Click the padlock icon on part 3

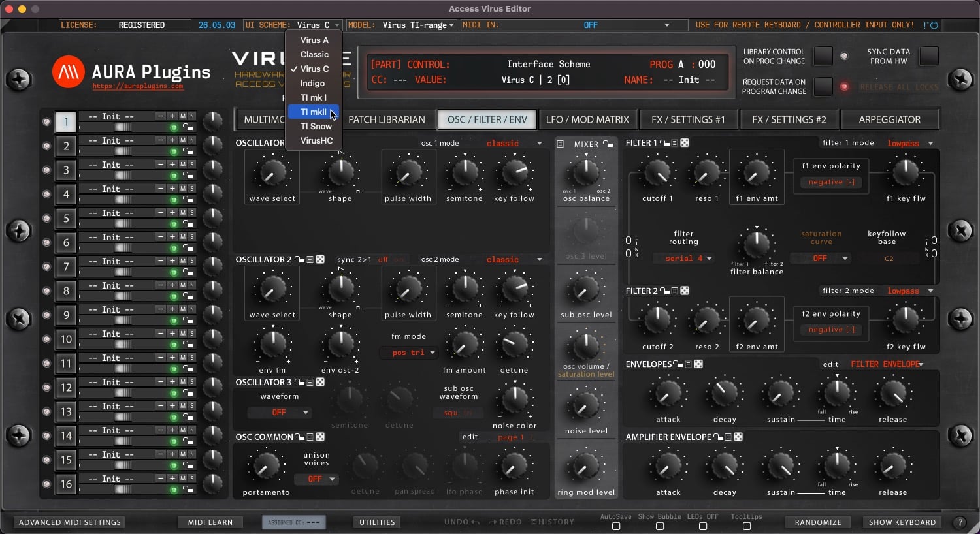pyautogui.click(x=188, y=176)
